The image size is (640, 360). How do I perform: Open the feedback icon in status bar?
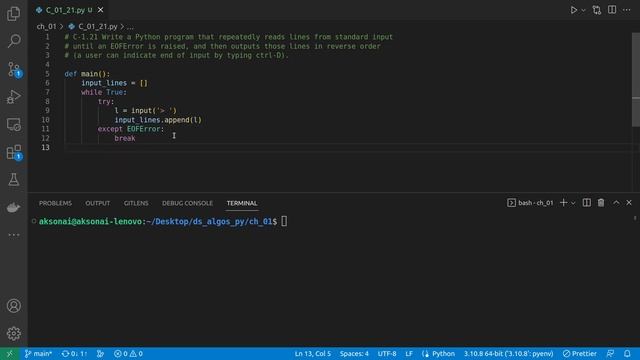click(x=610, y=353)
